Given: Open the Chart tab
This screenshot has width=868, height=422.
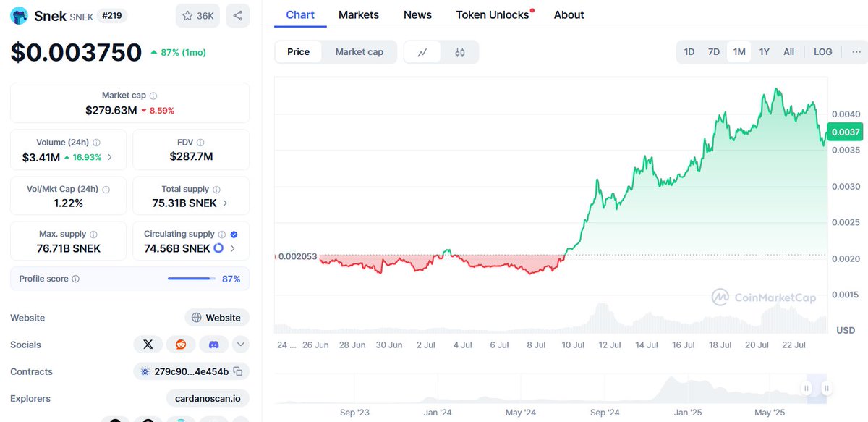Looking at the screenshot, I should tap(300, 14).
